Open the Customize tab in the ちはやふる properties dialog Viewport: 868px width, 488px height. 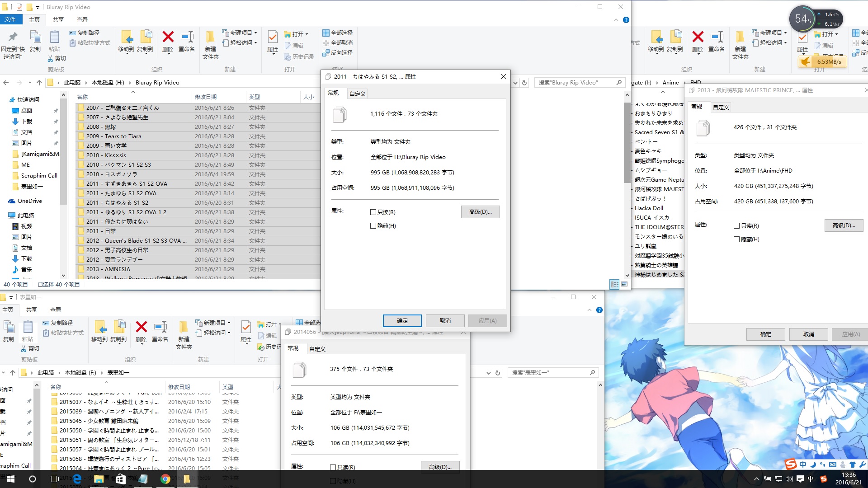coord(357,94)
